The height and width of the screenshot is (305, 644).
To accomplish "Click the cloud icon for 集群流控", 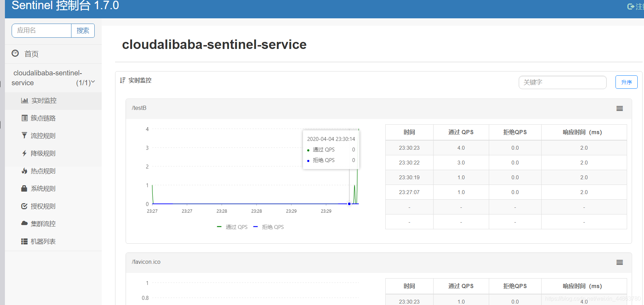I will tap(24, 223).
